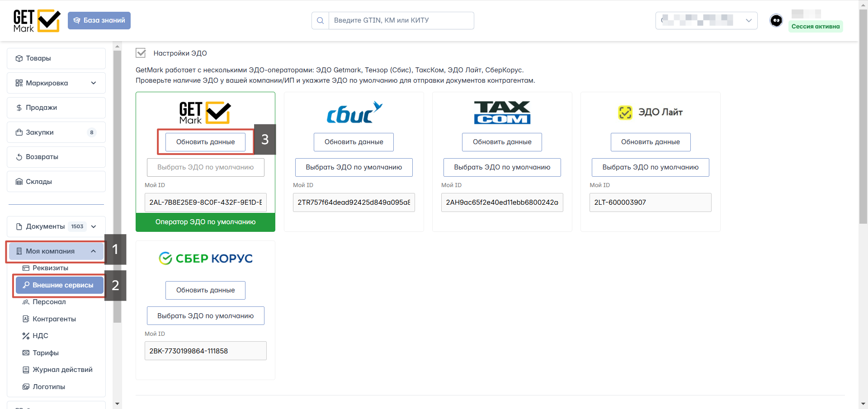Click the СБИС logo
868x409 pixels.
(x=354, y=113)
